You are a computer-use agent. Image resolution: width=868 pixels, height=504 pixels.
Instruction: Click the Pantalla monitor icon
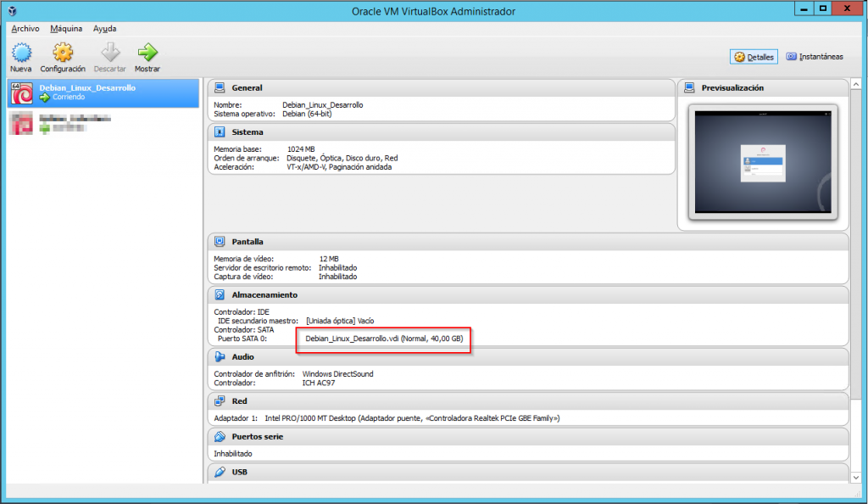(220, 242)
